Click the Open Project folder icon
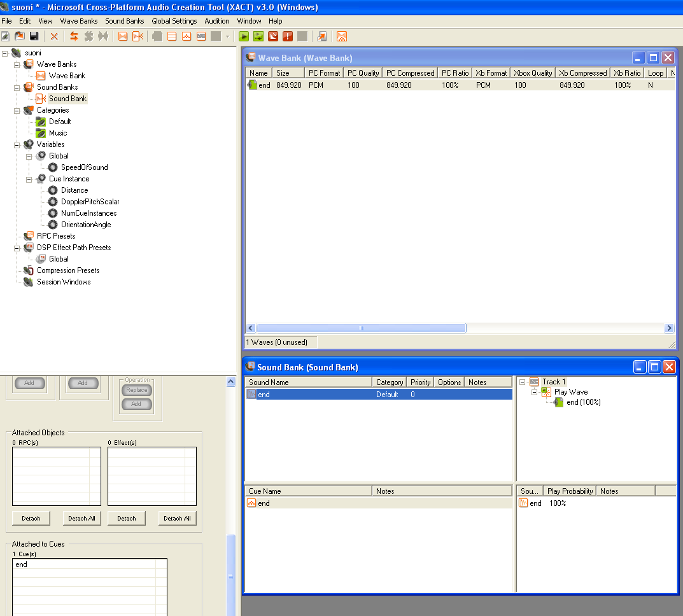The width and height of the screenshot is (683, 616). 20,36
